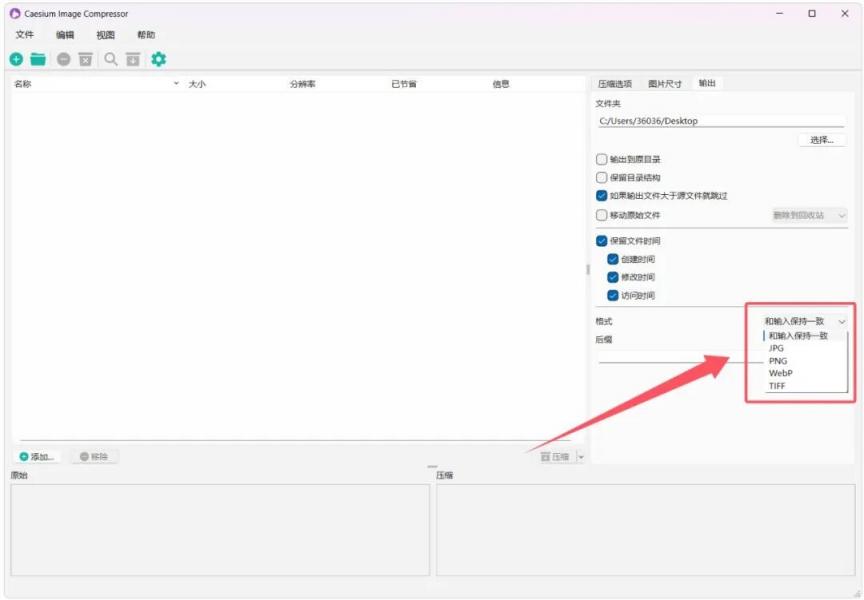Click the compress download-arrow toolbar icon
The image size is (864, 600).
tap(133, 60)
